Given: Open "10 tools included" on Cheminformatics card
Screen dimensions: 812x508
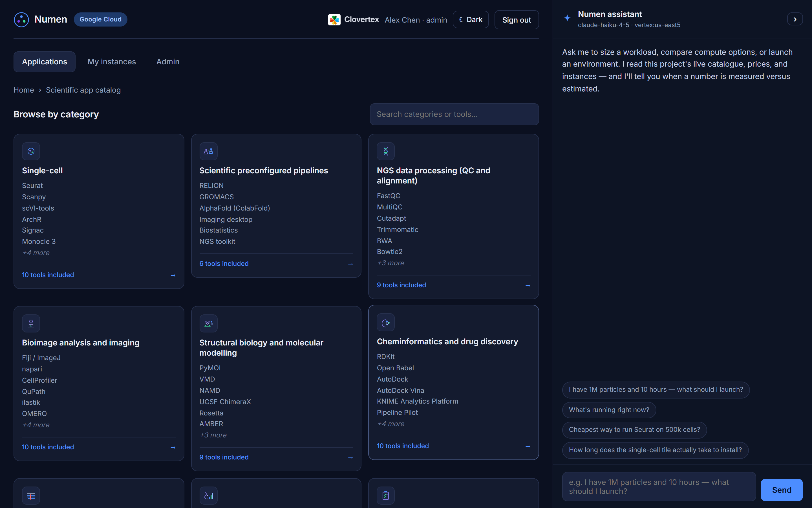Looking at the screenshot, I should pyautogui.click(x=403, y=446).
